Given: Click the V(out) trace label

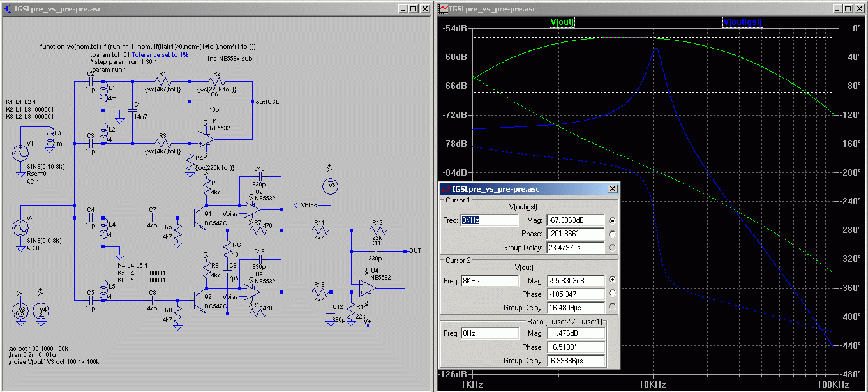Looking at the screenshot, I should coord(562,22).
